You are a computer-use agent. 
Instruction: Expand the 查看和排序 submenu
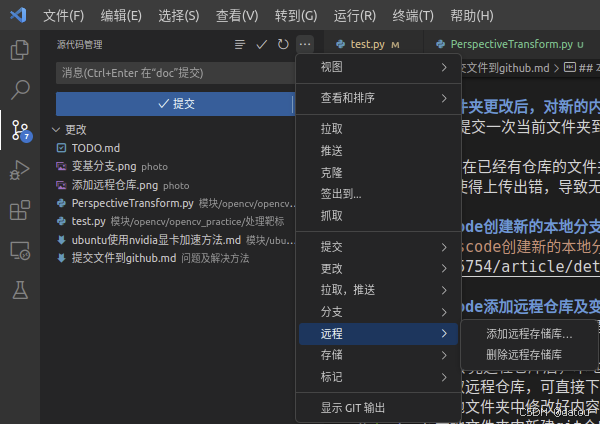(378, 98)
